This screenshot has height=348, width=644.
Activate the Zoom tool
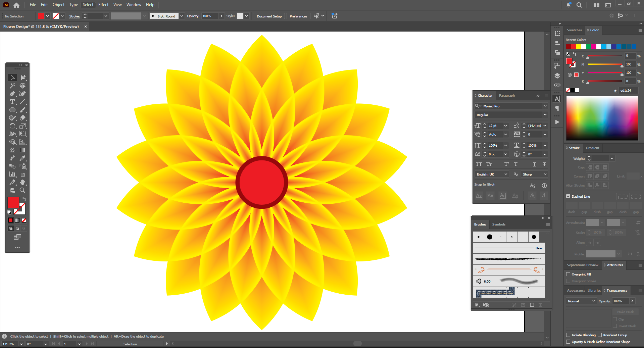pyautogui.click(x=22, y=190)
